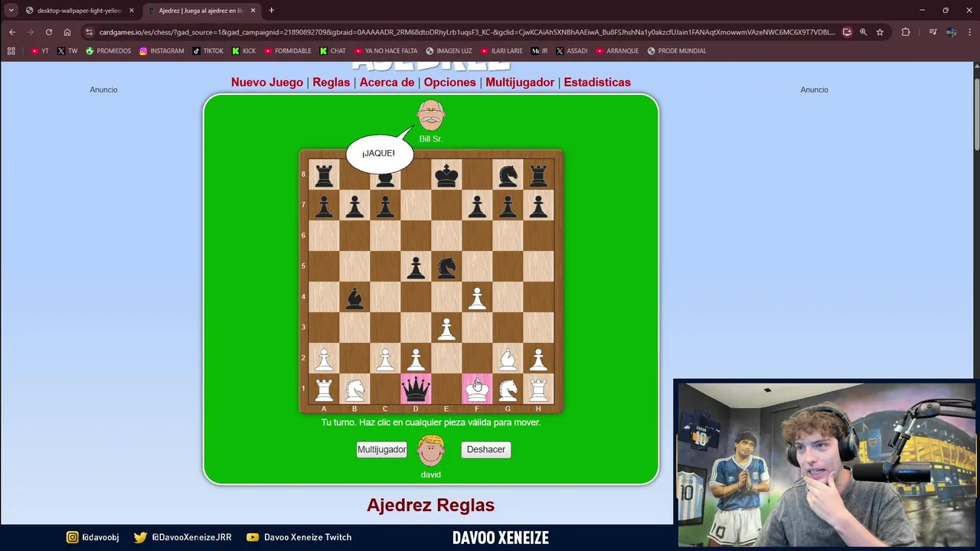
Task: Open the browser home page icon
Action: 67,32
